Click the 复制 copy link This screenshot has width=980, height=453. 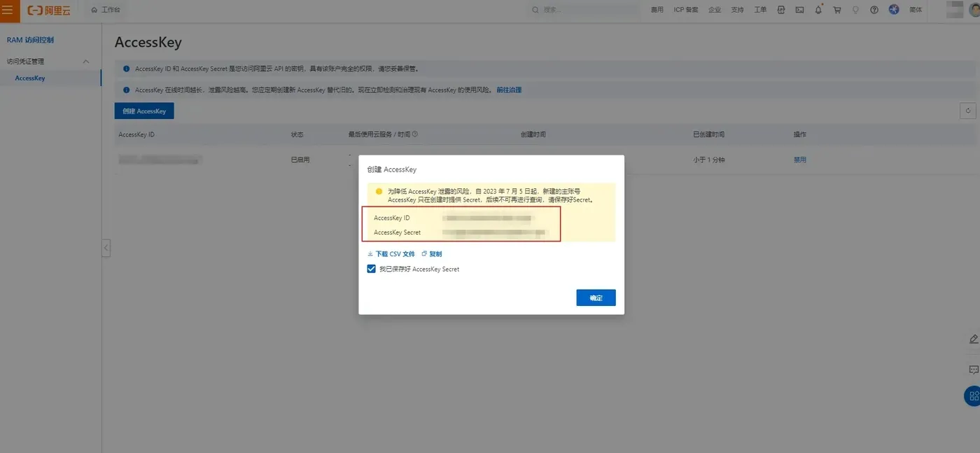click(432, 254)
